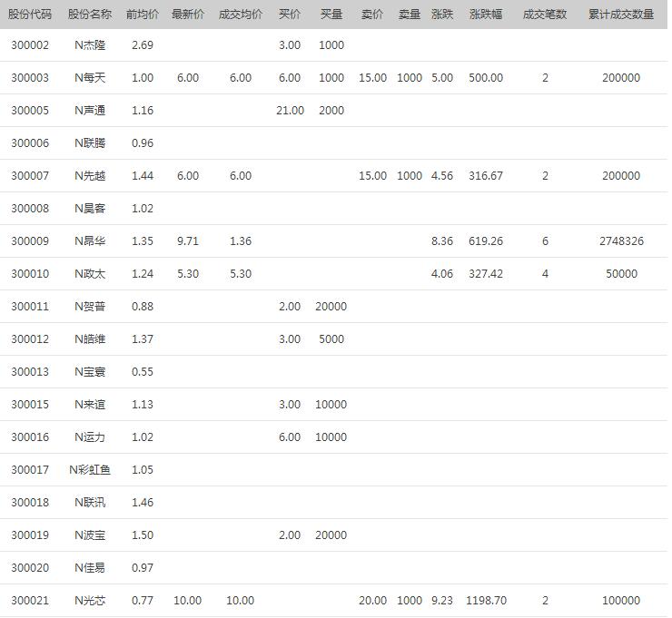The image size is (672, 618).
Task: Click the 涨跌幅 column header
Action: (x=486, y=15)
